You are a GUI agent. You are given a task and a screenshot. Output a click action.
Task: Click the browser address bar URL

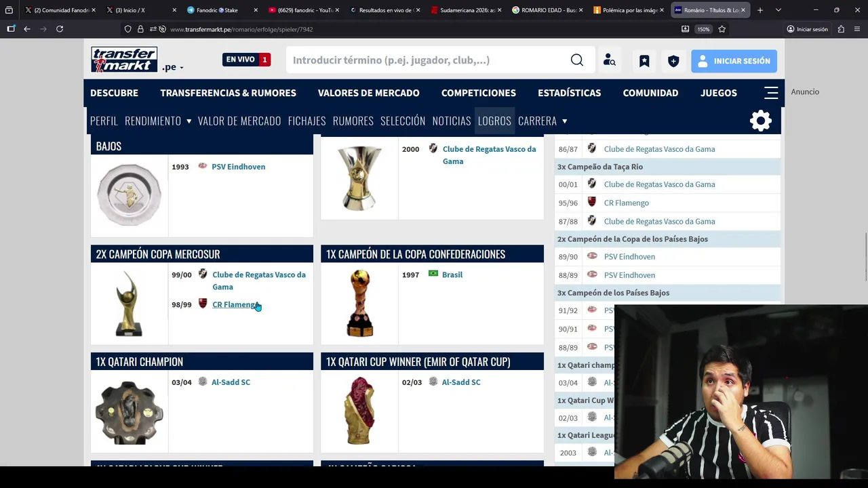pyautogui.click(x=241, y=29)
